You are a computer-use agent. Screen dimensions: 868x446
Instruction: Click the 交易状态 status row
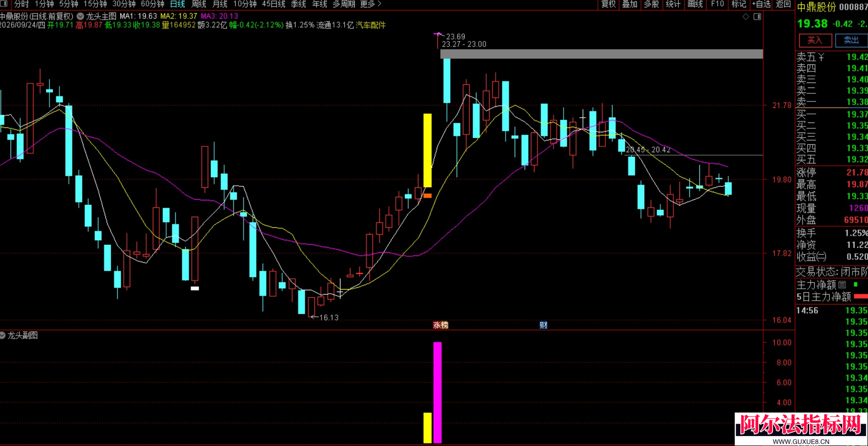(832, 272)
